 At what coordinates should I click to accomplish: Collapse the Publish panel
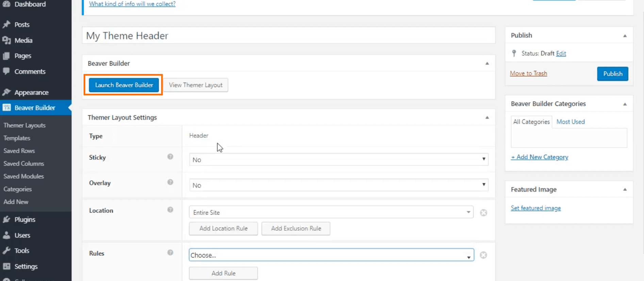pyautogui.click(x=625, y=36)
